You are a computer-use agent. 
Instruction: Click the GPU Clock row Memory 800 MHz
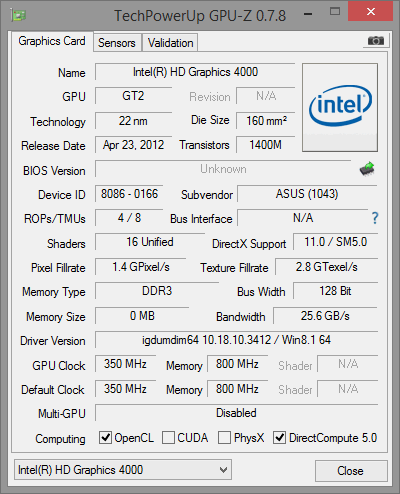pos(237,364)
